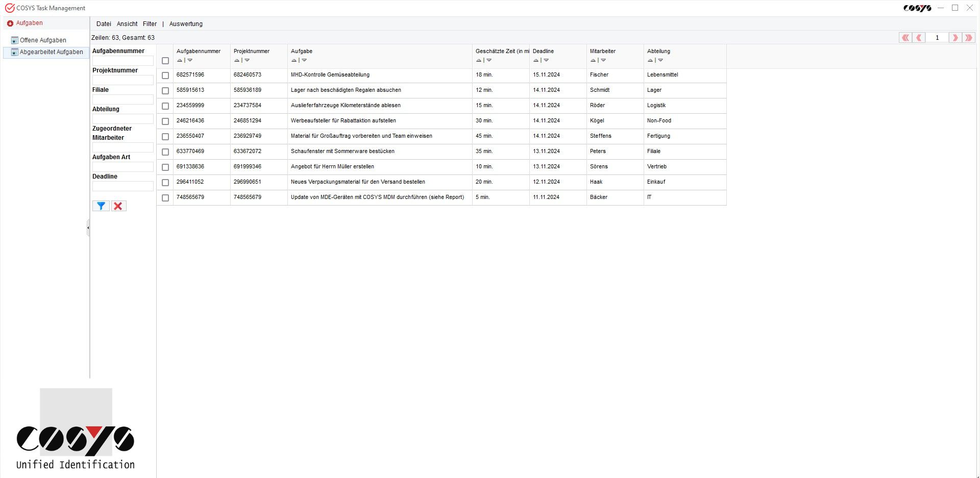The width and height of the screenshot is (980, 478).
Task: Sort Geschätzte Zeit column descending
Action: click(x=489, y=60)
